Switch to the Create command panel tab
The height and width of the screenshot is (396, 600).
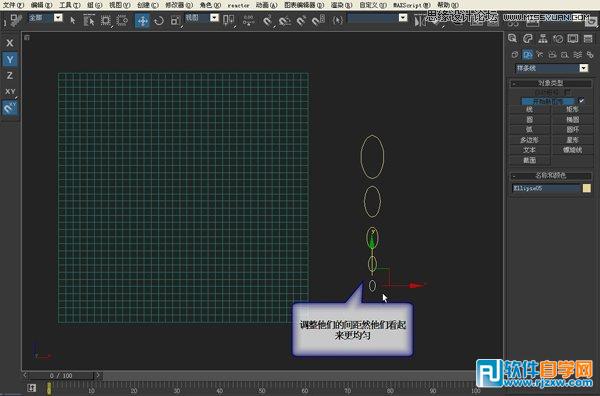[x=513, y=38]
